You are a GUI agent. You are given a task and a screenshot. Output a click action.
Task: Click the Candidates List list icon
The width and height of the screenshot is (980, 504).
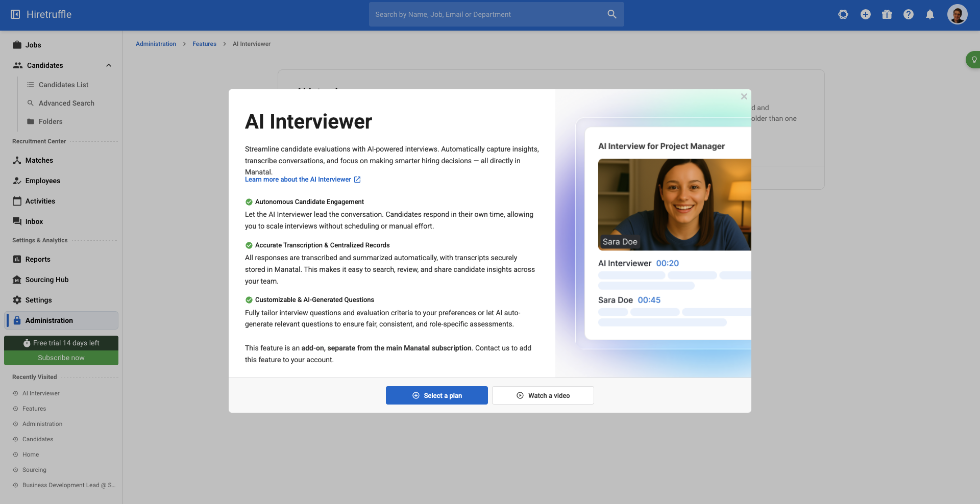(31, 85)
